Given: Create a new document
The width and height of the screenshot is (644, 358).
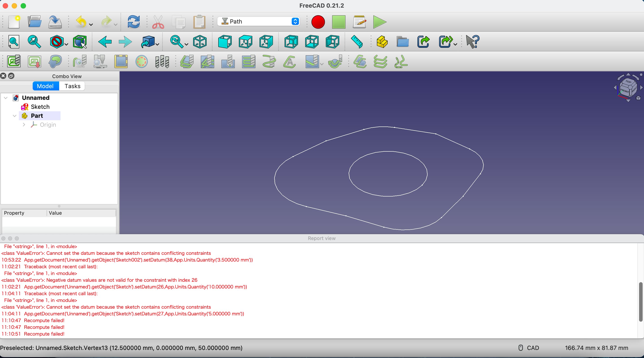Looking at the screenshot, I should pos(14,22).
